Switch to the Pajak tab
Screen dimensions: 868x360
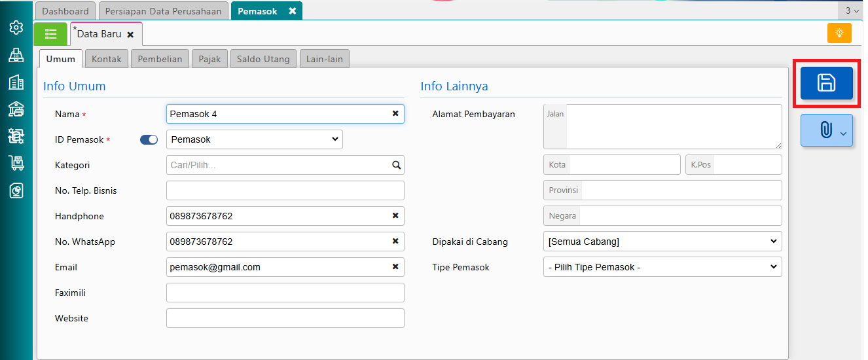tap(210, 59)
